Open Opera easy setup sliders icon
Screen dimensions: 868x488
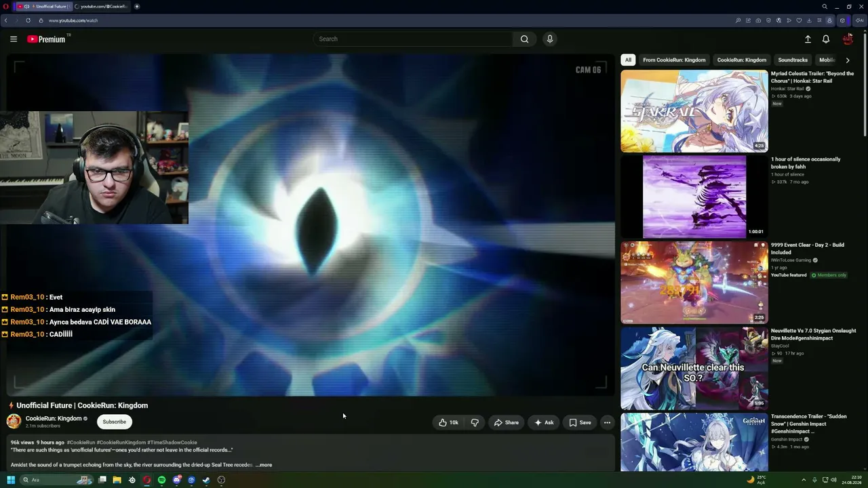pos(818,20)
